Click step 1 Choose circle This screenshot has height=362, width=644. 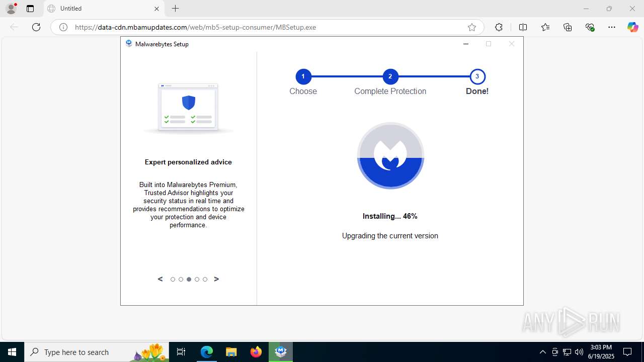303,76
